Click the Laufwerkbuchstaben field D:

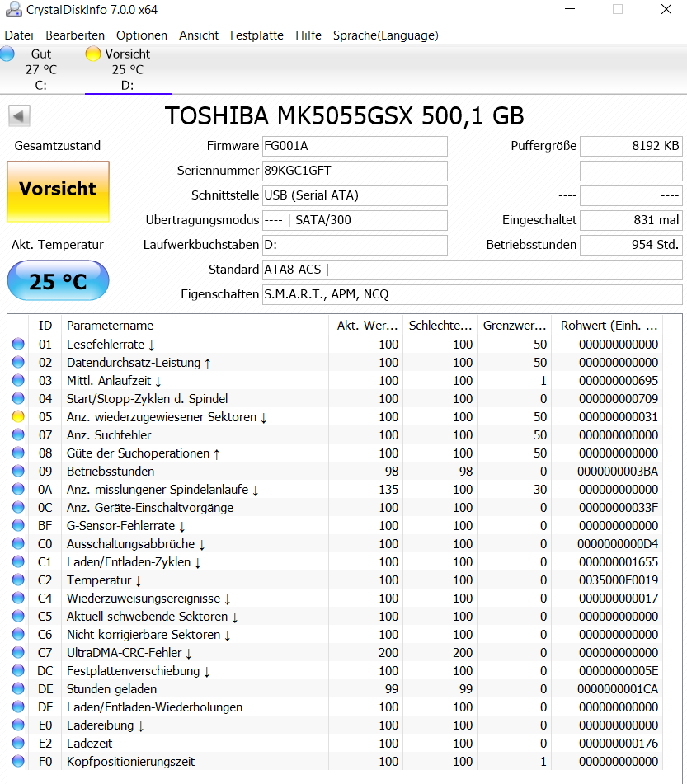[x=355, y=245]
